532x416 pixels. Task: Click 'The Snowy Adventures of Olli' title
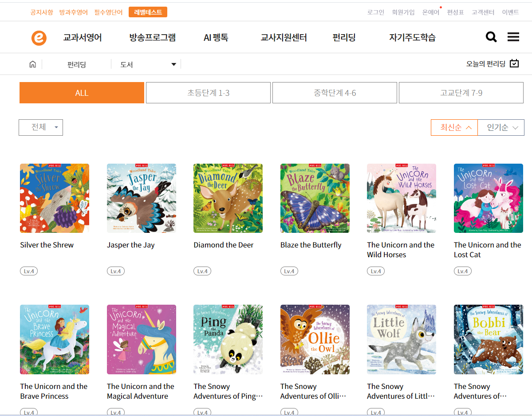(x=313, y=391)
